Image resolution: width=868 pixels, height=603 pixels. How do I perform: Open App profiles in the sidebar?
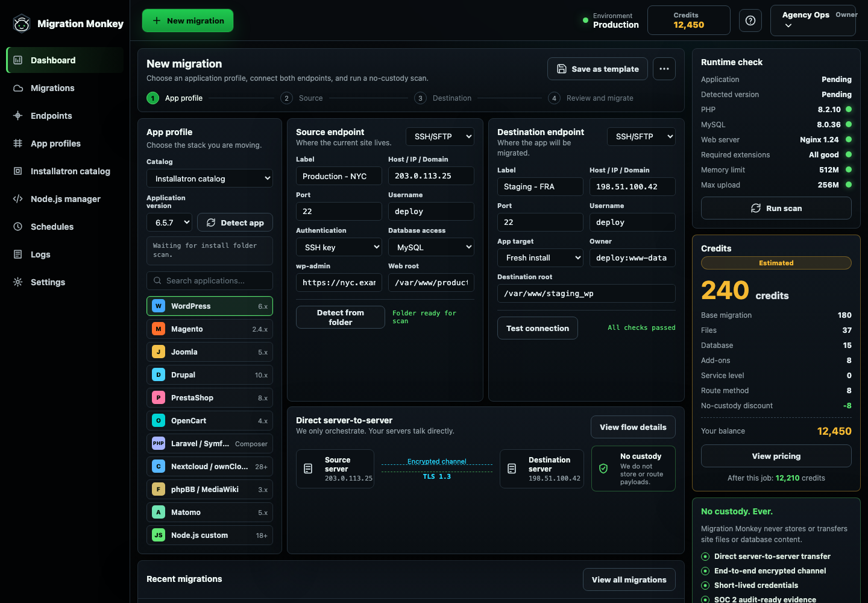[65, 144]
